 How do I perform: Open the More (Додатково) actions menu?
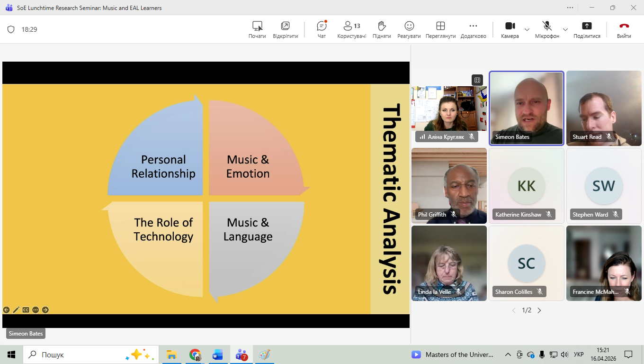coord(473,29)
